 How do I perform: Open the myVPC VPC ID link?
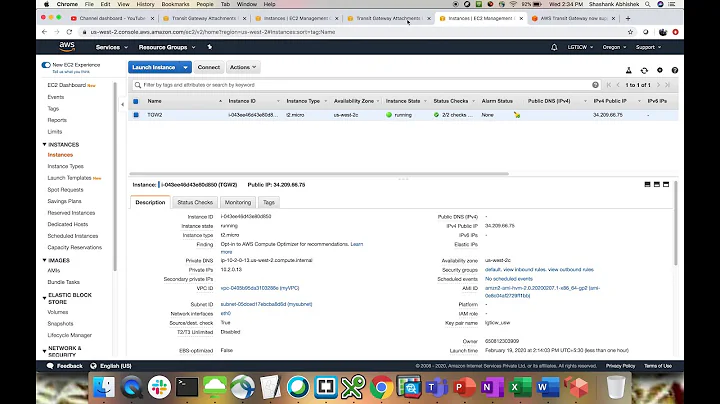click(260, 288)
